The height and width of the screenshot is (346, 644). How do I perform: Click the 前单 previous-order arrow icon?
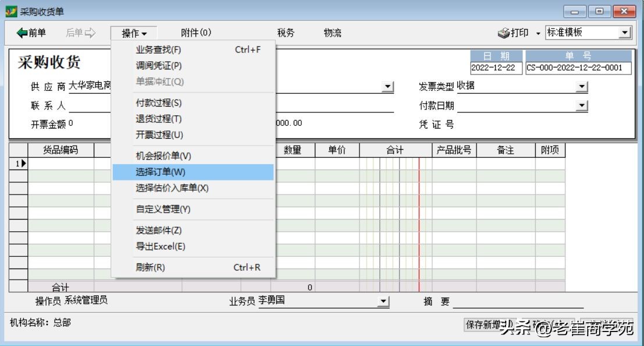pos(23,33)
